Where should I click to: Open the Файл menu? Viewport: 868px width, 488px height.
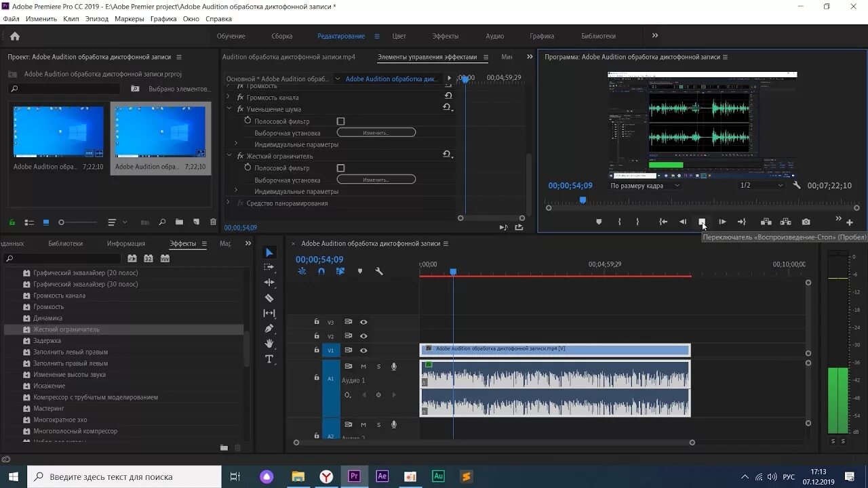[11, 19]
